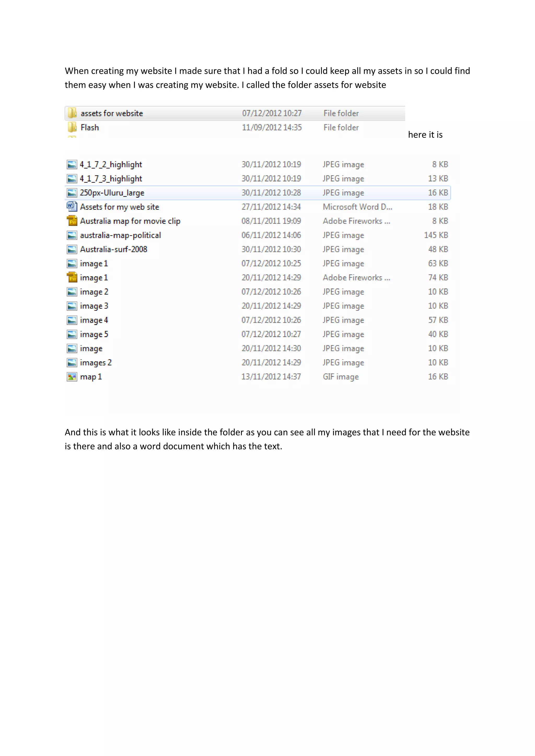Click the image 3 file name
The width and height of the screenshot is (535, 756).
coord(94,306)
